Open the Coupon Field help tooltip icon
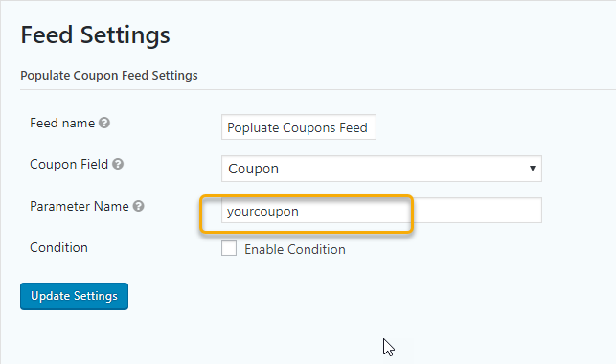 point(118,164)
